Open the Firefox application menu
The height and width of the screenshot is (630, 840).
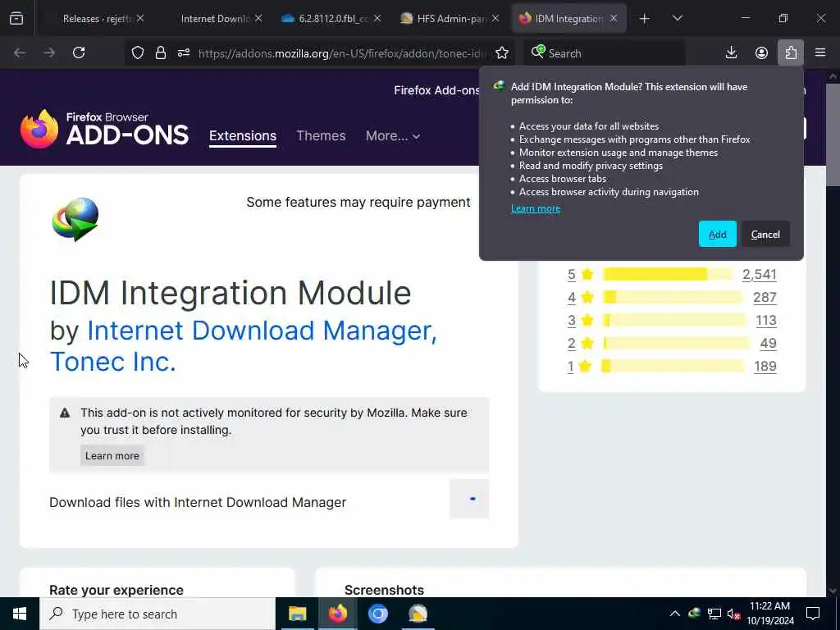click(820, 52)
